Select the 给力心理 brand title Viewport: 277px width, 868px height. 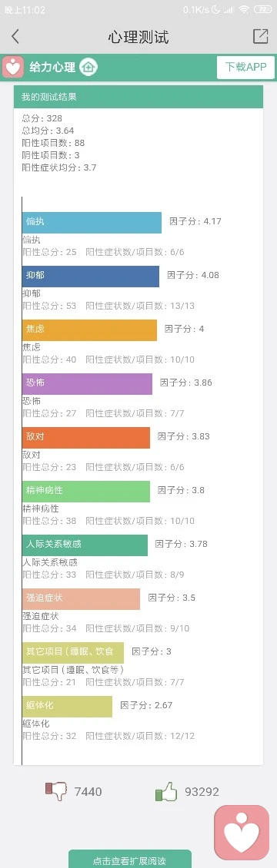tap(52, 68)
